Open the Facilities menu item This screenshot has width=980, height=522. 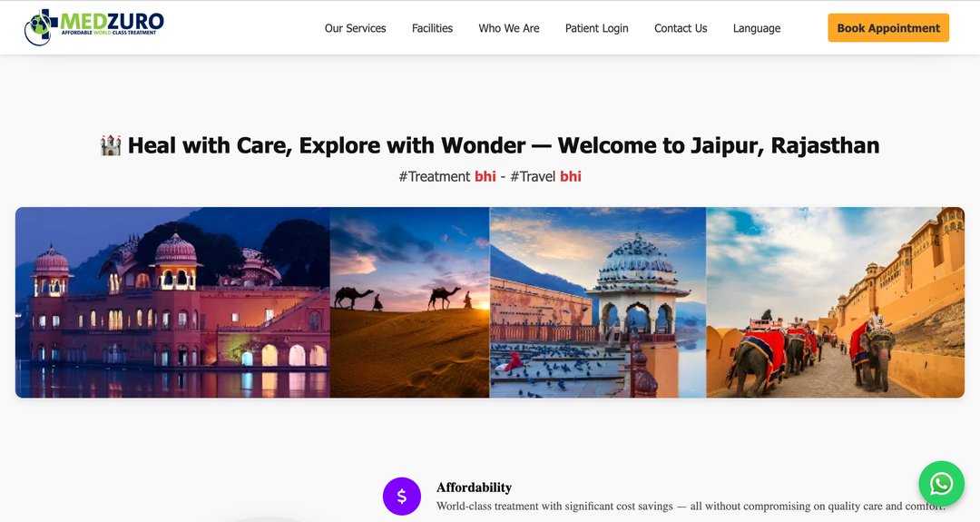[432, 28]
